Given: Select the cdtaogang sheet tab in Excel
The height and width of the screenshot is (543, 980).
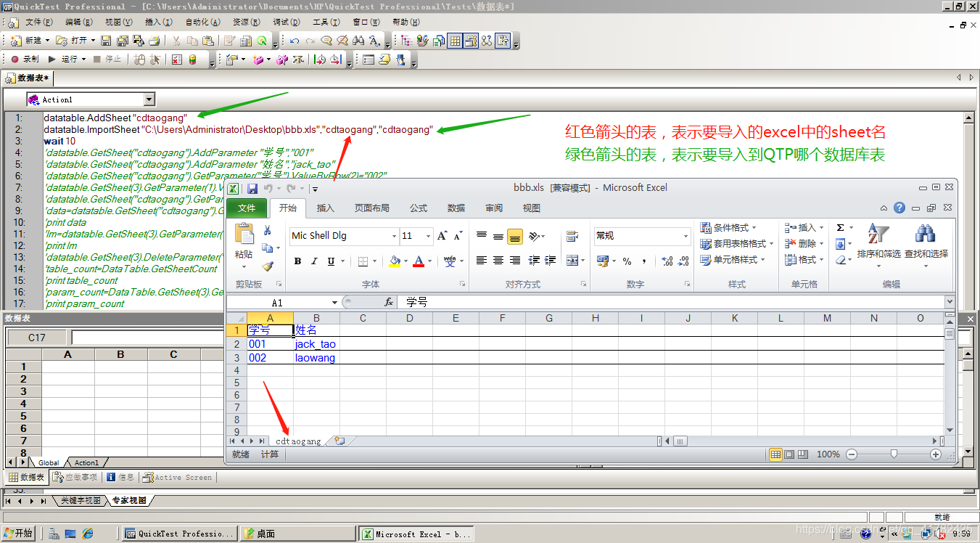Looking at the screenshot, I should coord(298,441).
